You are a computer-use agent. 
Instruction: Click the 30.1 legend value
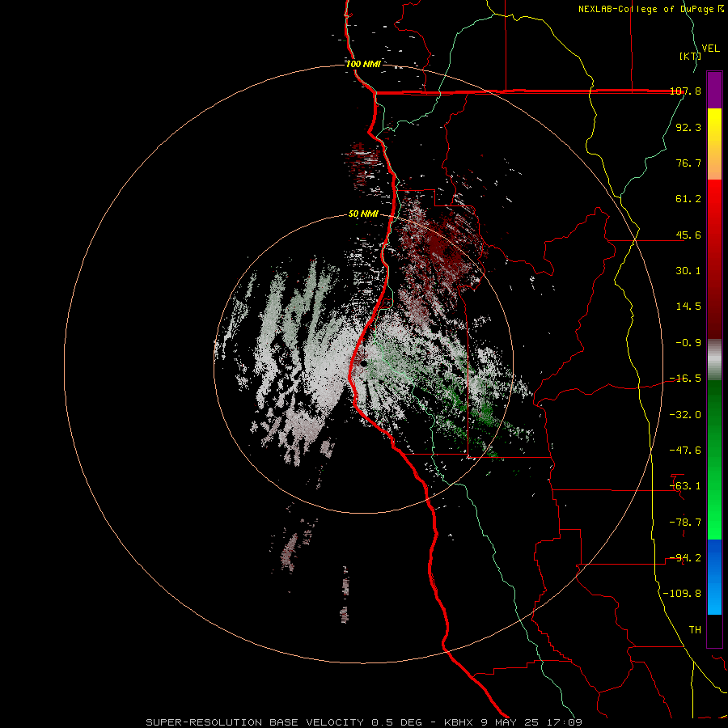(688, 271)
